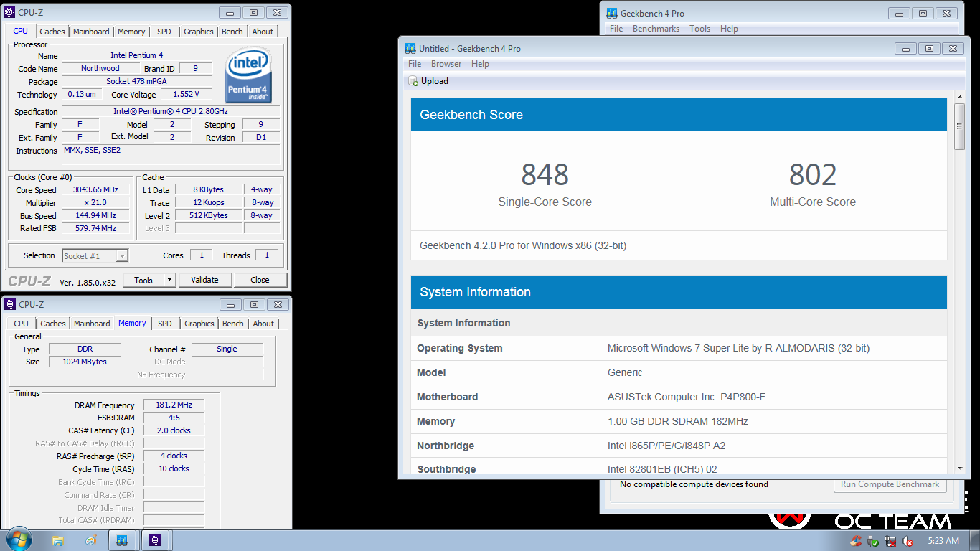The image size is (980, 551).
Task: Click the Name field Intel Pentium 4
Action: (x=136, y=55)
